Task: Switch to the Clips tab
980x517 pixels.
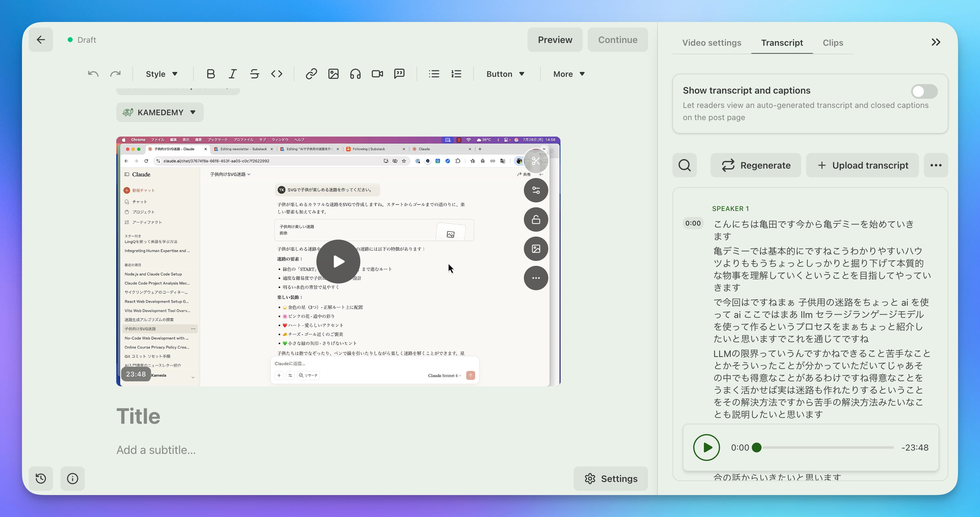Action: click(833, 43)
